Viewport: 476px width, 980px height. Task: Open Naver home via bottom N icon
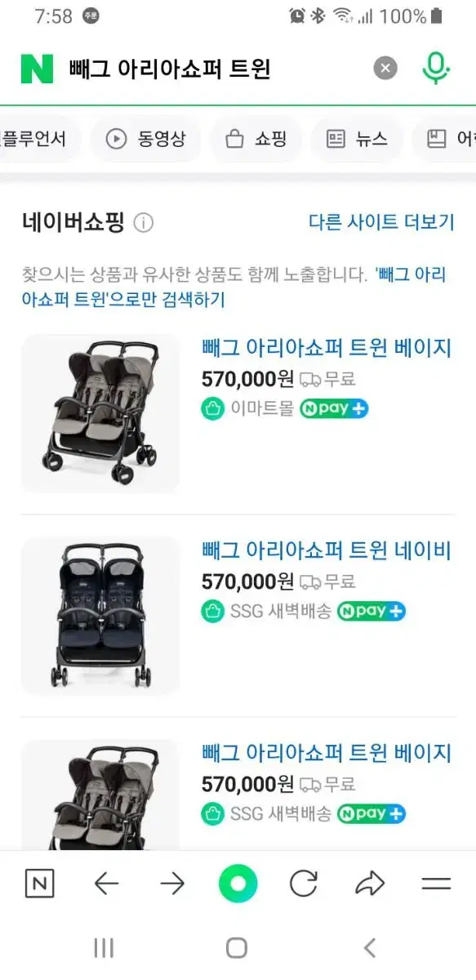coord(39,884)
